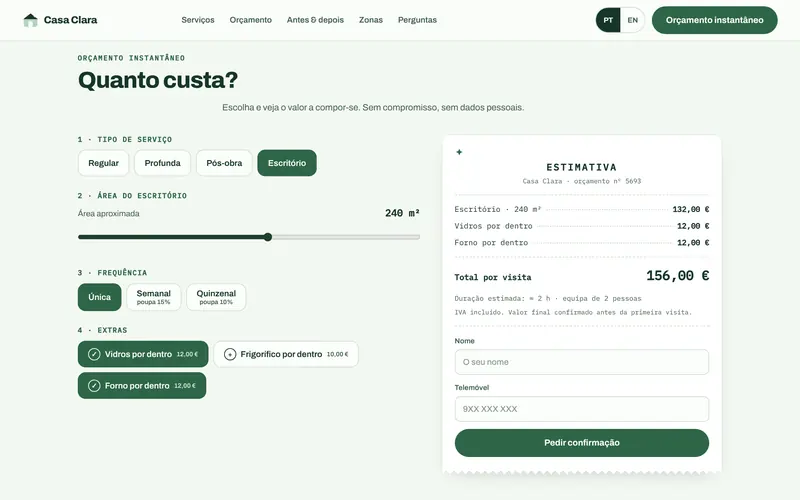Select the Profunda service type
Screen dimensions: 800x500
point(162,163)
